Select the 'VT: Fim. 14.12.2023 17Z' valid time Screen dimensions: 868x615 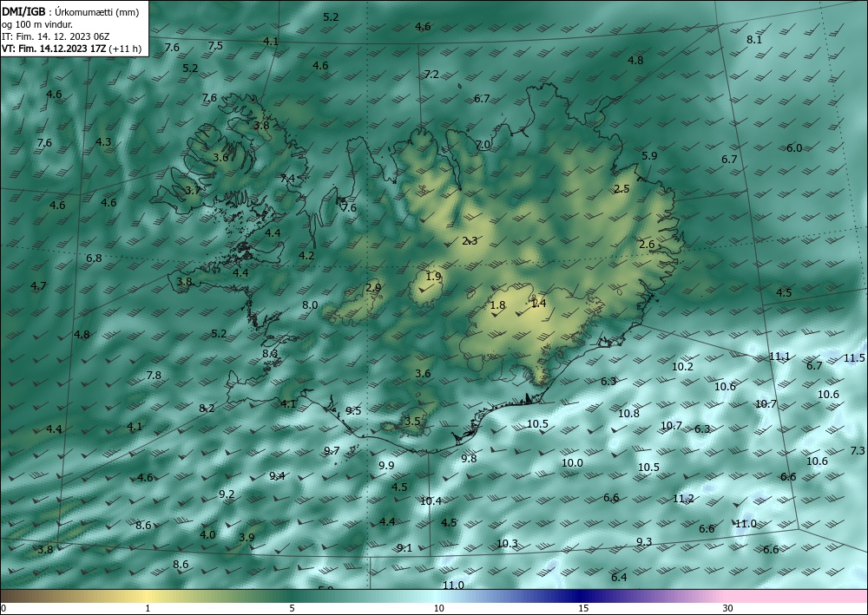(x=54, y=49)
